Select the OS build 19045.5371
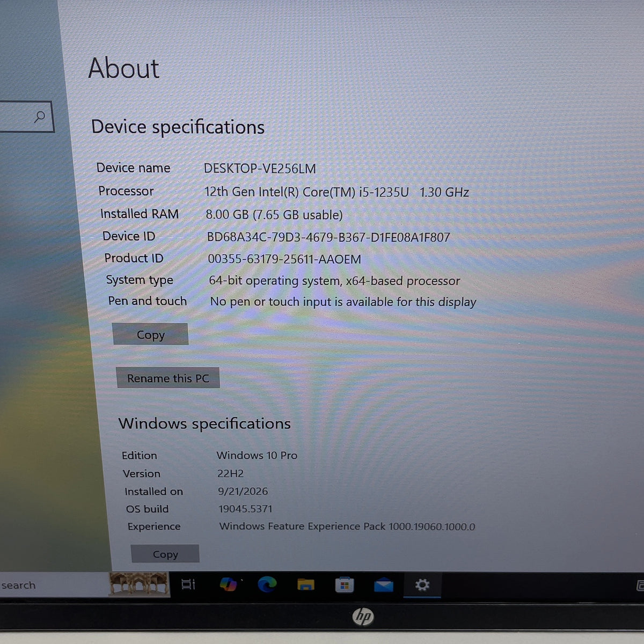Screen dimensions: 644x644 245,509
